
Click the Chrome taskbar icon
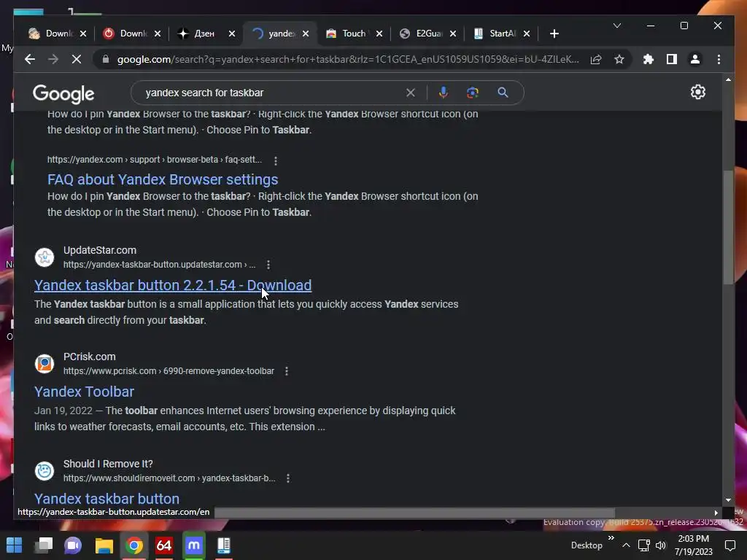pos(134,545)
